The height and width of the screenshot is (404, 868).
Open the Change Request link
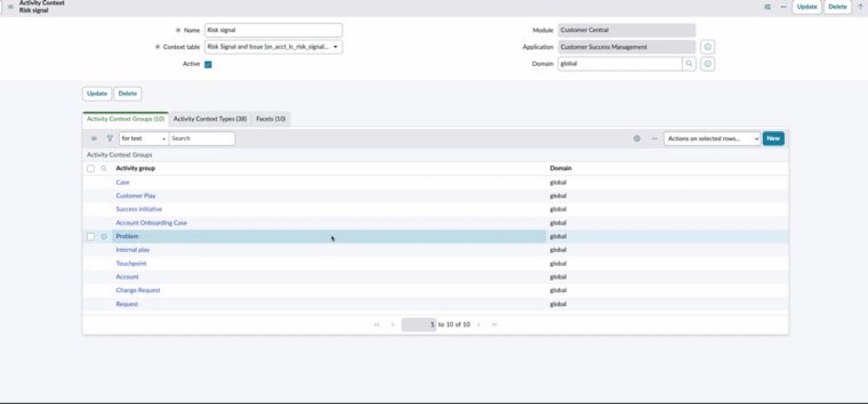(138, 290)
